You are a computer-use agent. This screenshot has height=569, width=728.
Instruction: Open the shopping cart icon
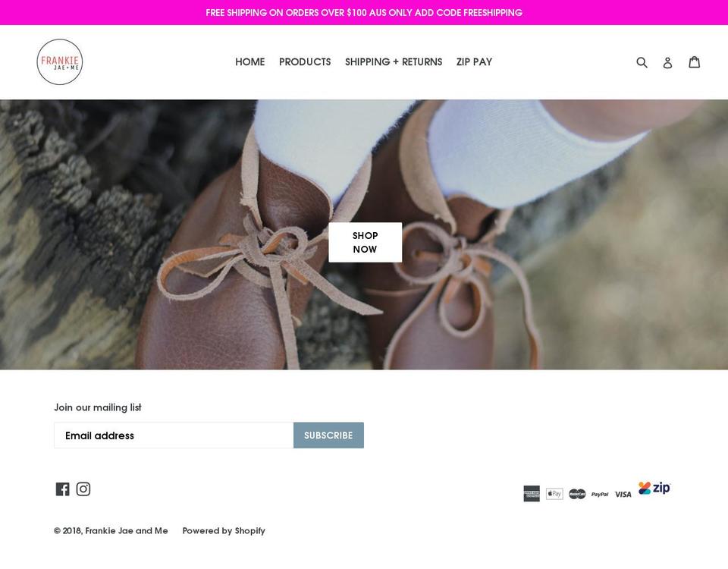[x=694, y=61]
